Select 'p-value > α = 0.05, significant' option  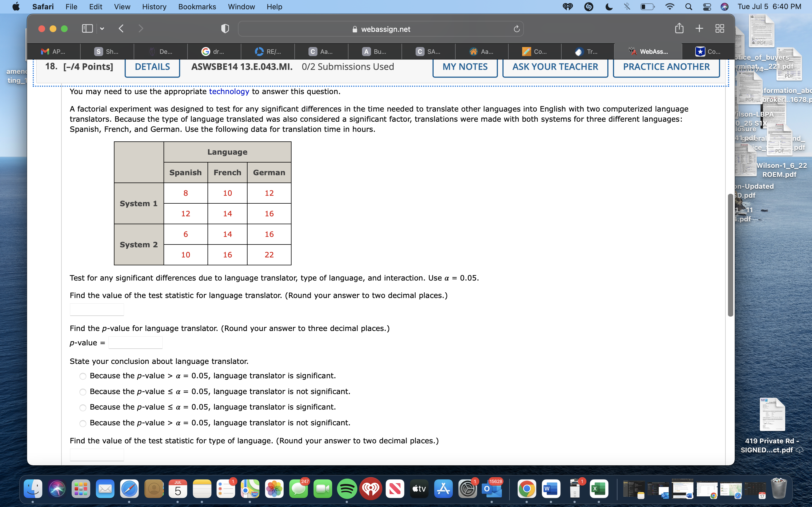83,376
